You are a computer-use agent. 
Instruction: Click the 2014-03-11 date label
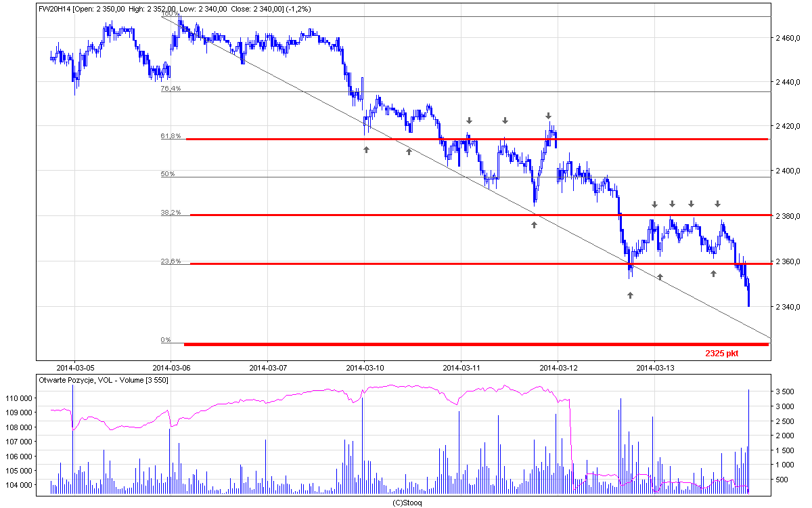(x=461, y=368)
